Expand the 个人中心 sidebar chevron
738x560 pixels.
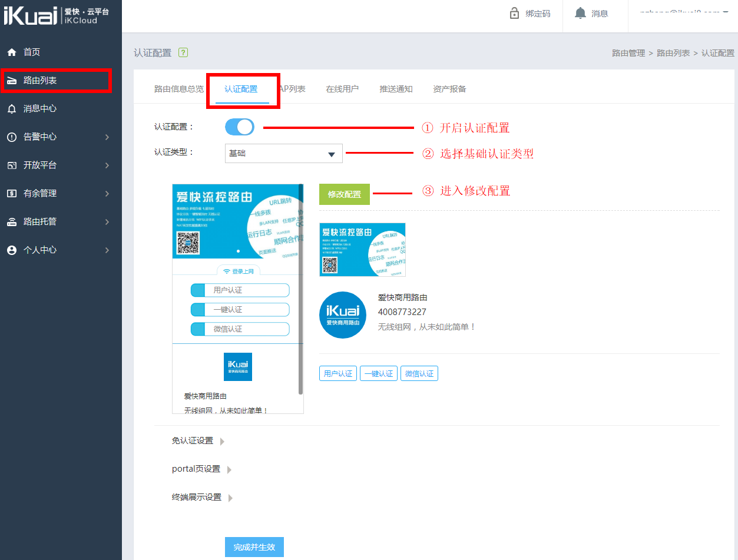pos(107,250)
